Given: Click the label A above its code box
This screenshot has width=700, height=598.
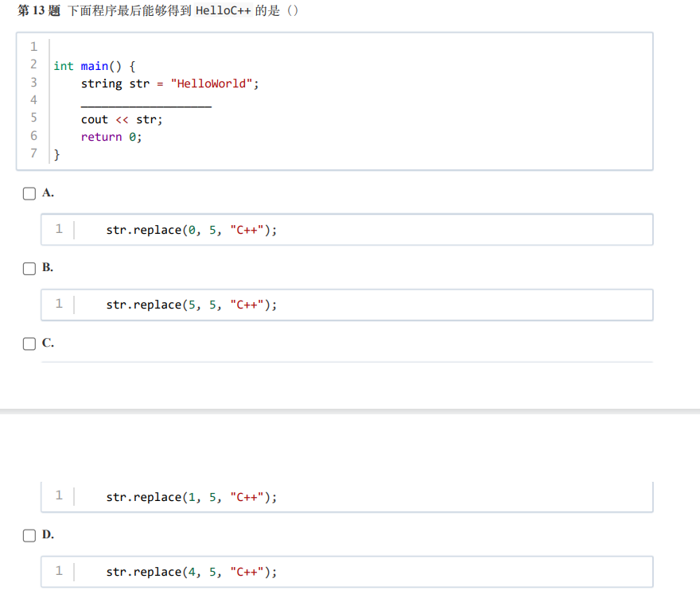Looking at the screenshot, I should [47, 192].
